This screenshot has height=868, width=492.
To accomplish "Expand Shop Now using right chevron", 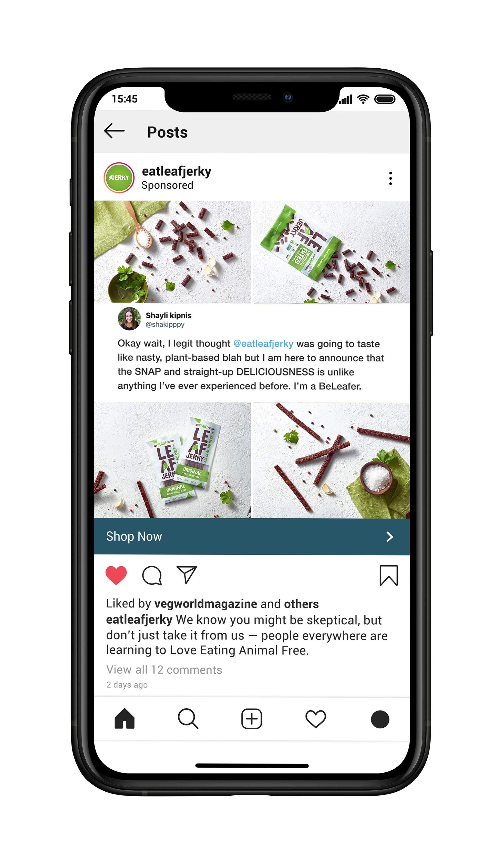I will (389, 536).
